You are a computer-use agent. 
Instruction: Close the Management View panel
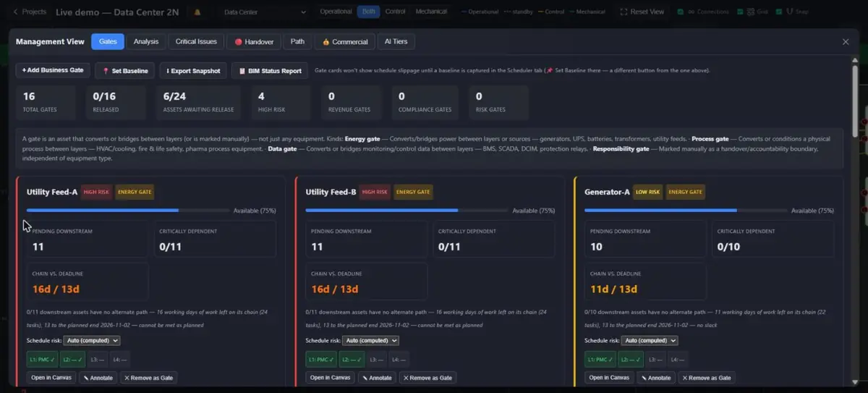pyautogui.click(x=846, y=42)
